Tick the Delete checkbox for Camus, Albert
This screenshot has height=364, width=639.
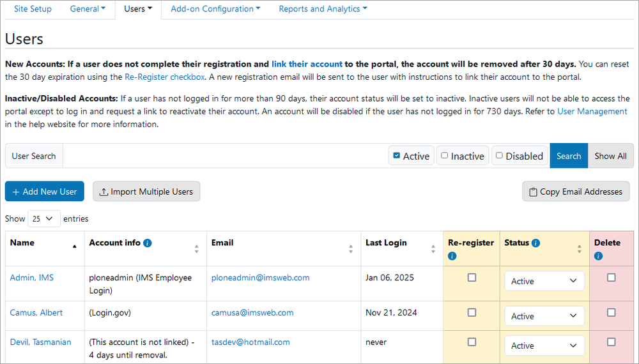point(611,312)
